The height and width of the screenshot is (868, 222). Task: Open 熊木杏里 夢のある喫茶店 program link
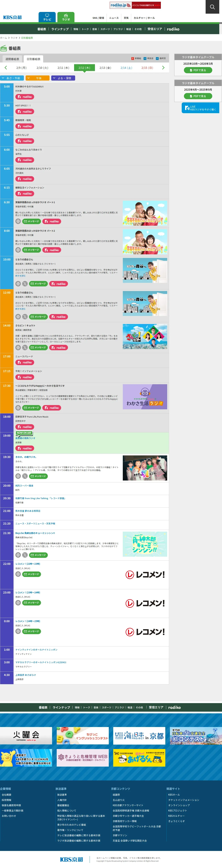click(x=28, y=511)
